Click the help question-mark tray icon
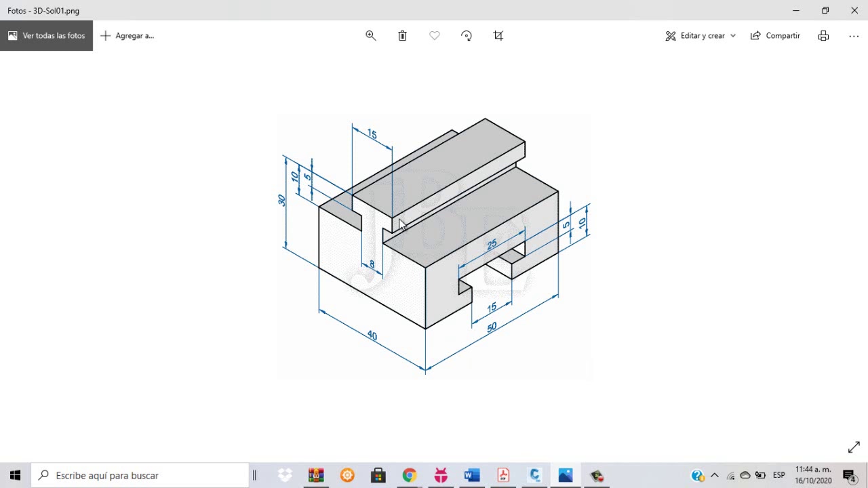Screen dimensions: 868x488 point(697,475)
